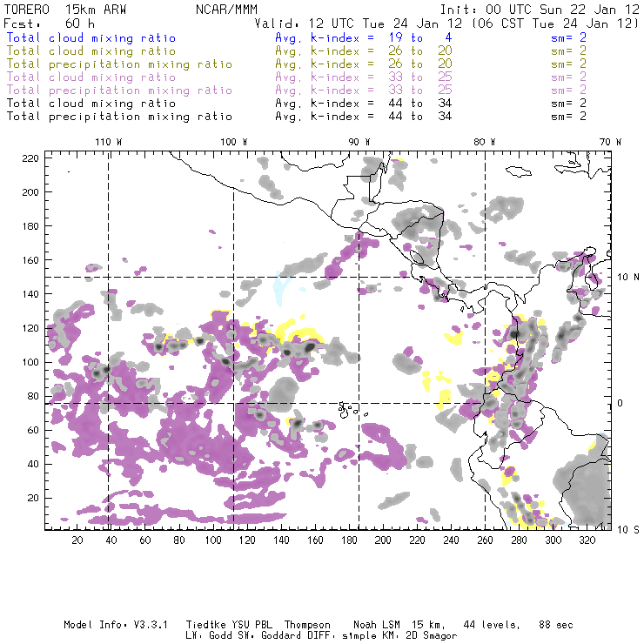
Task: Click the 70 W longitude label
Action: click(610, 142)
